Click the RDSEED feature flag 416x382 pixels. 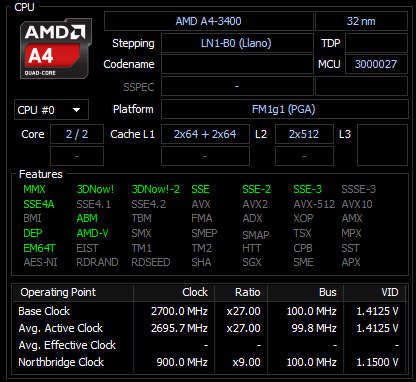click(x=151, y=262)
